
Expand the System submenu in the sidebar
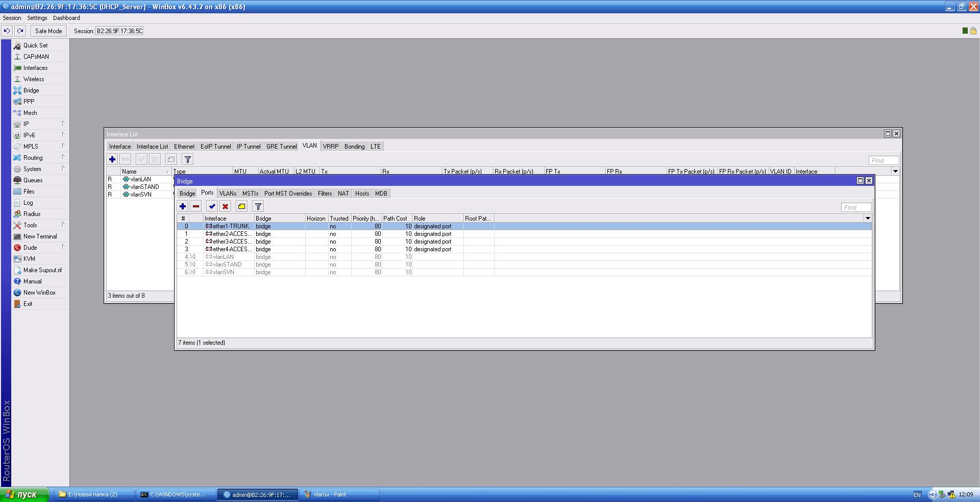click(40, 169)
